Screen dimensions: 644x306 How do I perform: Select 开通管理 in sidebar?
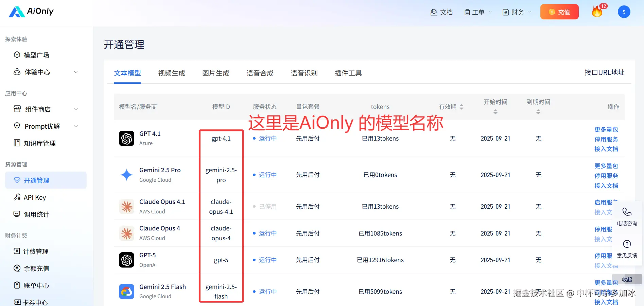click(46, 180)
